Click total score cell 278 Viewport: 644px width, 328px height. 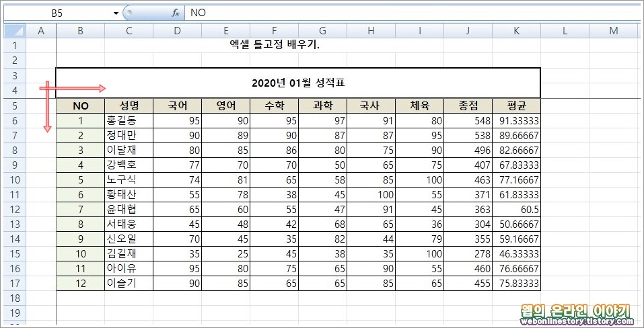(468, 254)
